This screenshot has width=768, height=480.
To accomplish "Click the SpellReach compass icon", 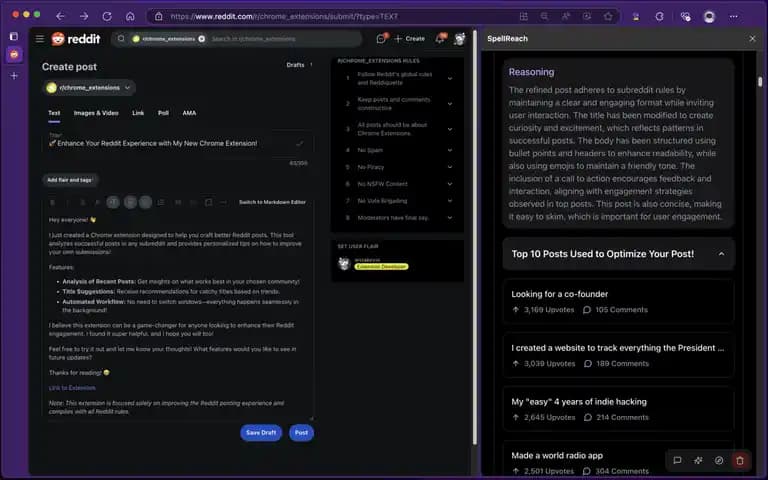I will point(719,460).
